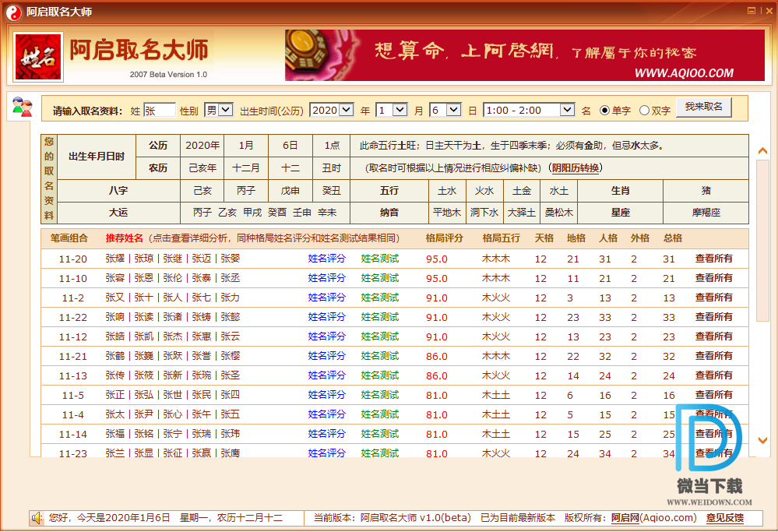Screen dimensions: 778x532
Task: Select 双字 double-character name option
Action: (644, 110)
